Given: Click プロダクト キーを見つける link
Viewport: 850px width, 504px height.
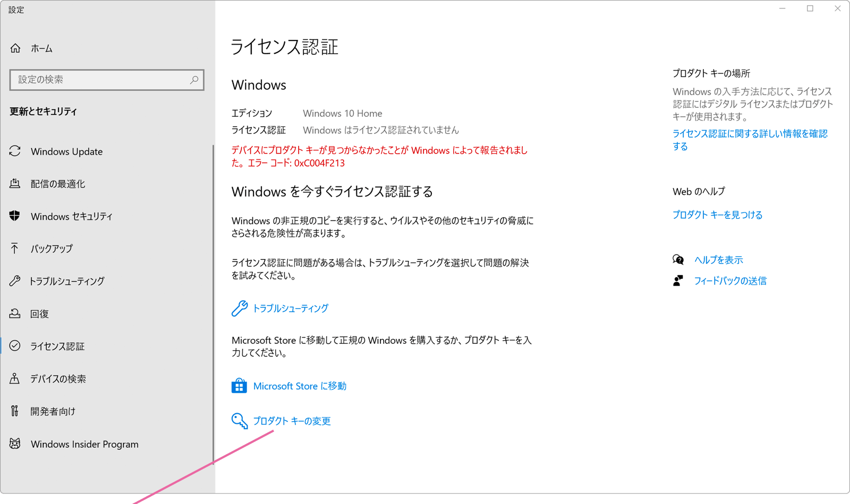Looking at the screenshot, I should click(717, 215).
